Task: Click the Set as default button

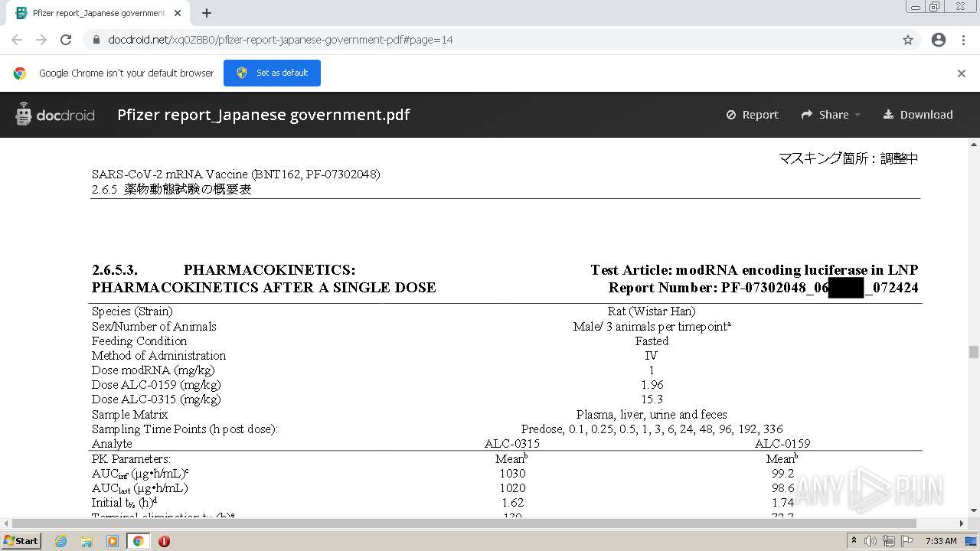Action: point(272,73)
